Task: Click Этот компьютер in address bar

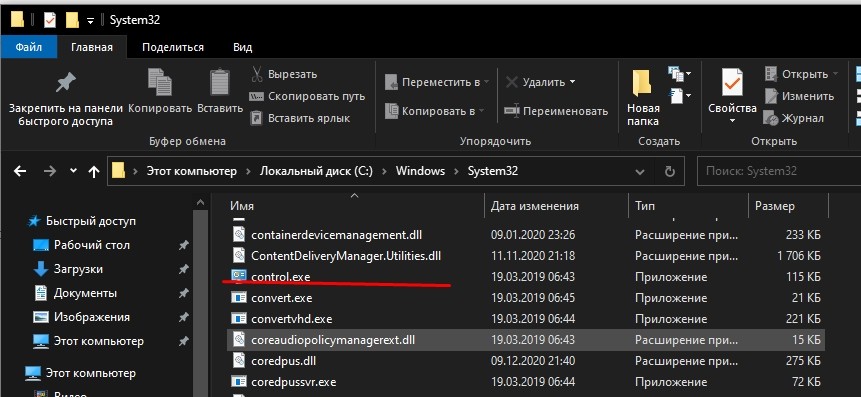Action: [192, 171]
